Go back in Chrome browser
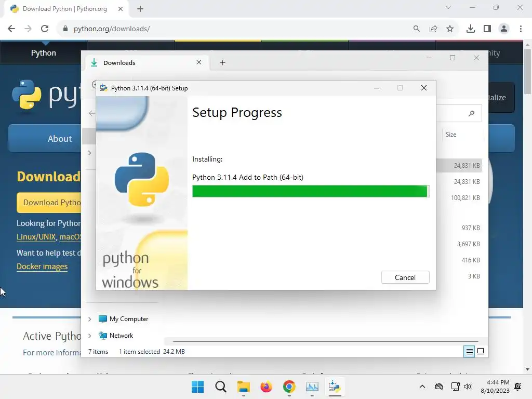The image size is (532, 399). coord(11,29)
